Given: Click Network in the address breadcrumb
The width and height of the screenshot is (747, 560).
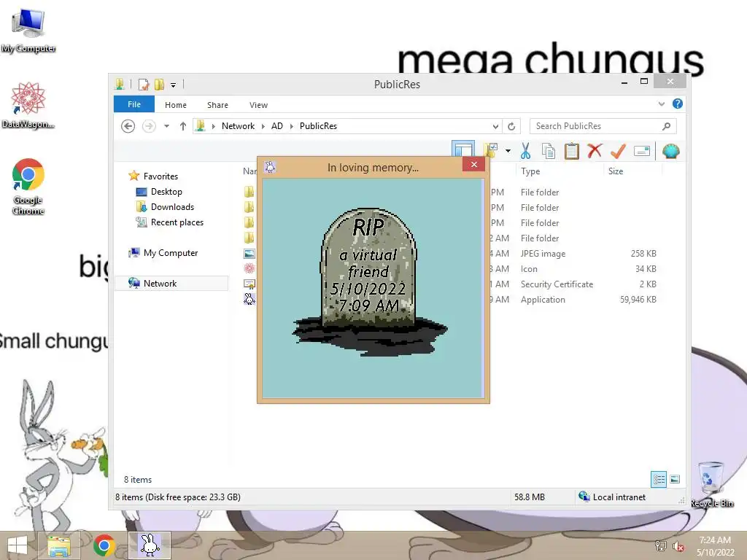Looking at the screenshot, I should point(239,126).
